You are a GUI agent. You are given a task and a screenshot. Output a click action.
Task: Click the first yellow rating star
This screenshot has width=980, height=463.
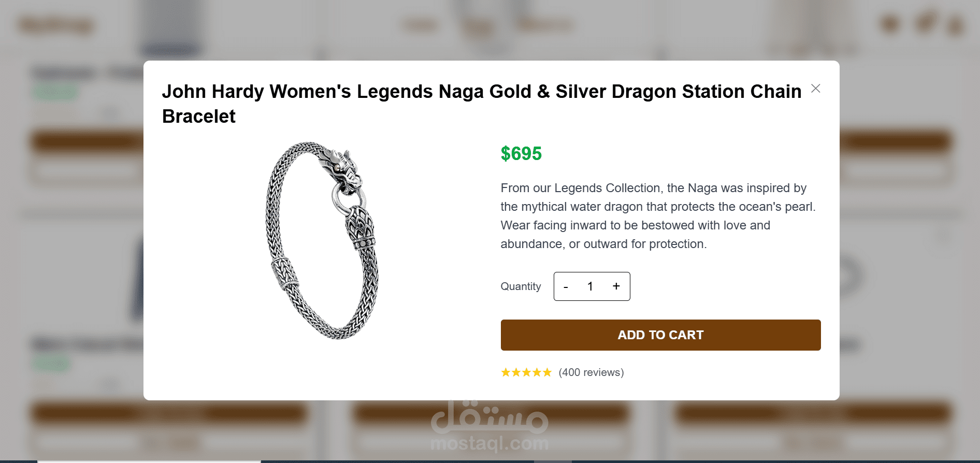(506, 372)
